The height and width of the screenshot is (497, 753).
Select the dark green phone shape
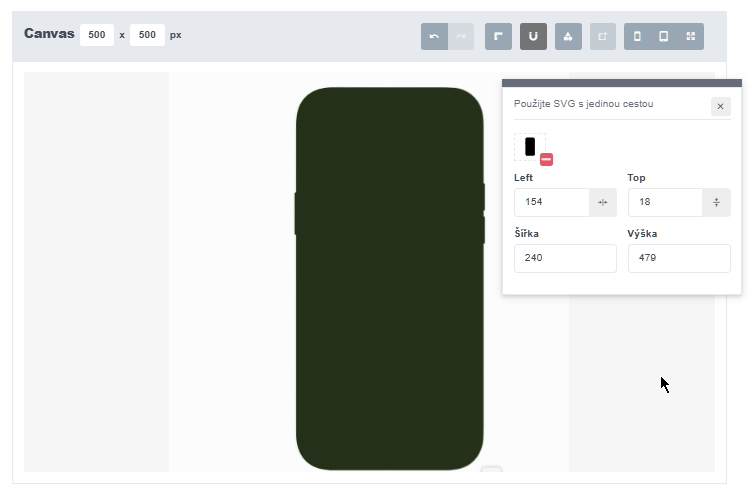(x=389, y=279)
